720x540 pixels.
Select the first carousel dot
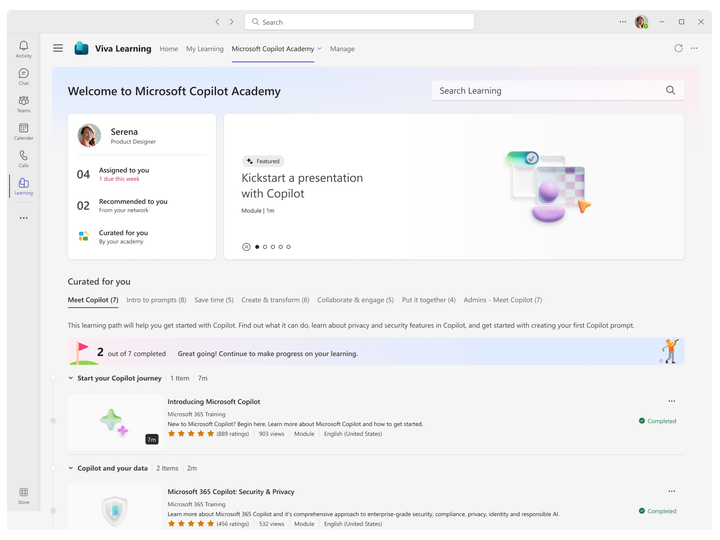pos(257,247)
